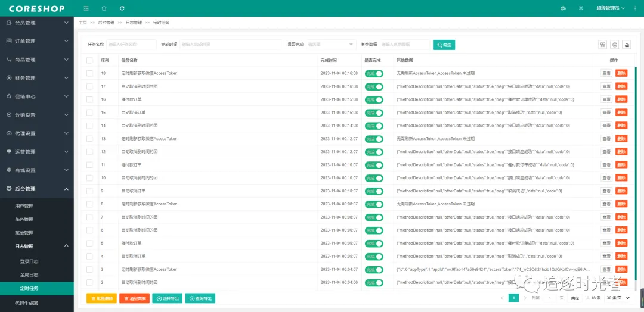The width and height of the screenshot is (644, 312).
Task: Click 删除 button for row 15
Action: [621, 113]
